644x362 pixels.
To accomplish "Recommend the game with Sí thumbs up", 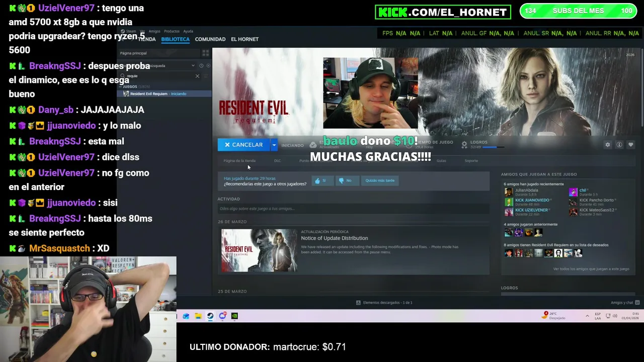I will point(323,180).
